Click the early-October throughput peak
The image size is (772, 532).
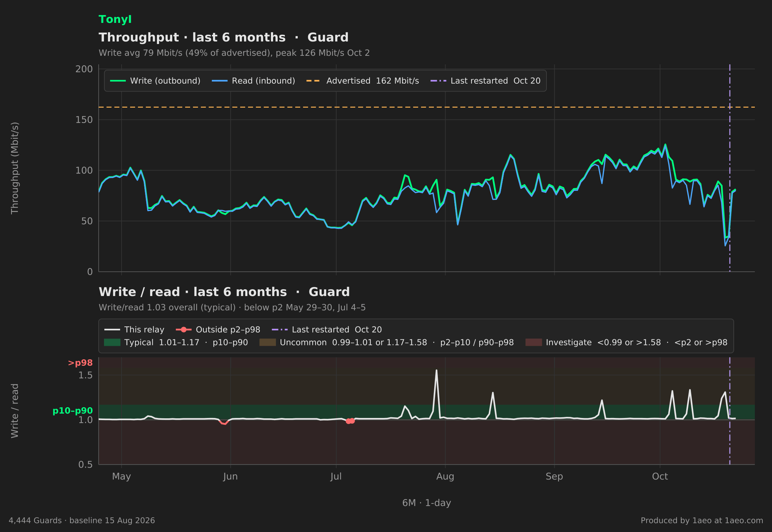pos(665,145)
